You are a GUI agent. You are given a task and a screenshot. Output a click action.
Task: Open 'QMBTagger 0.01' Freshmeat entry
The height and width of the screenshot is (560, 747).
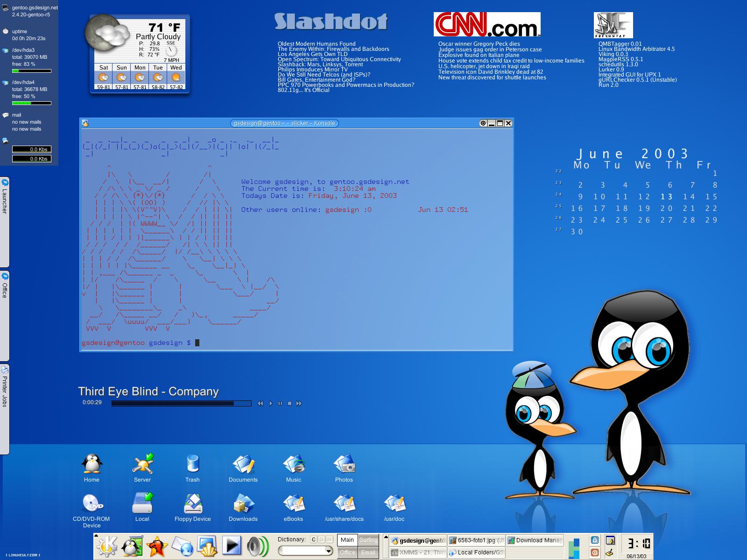[x=620, y=44]
